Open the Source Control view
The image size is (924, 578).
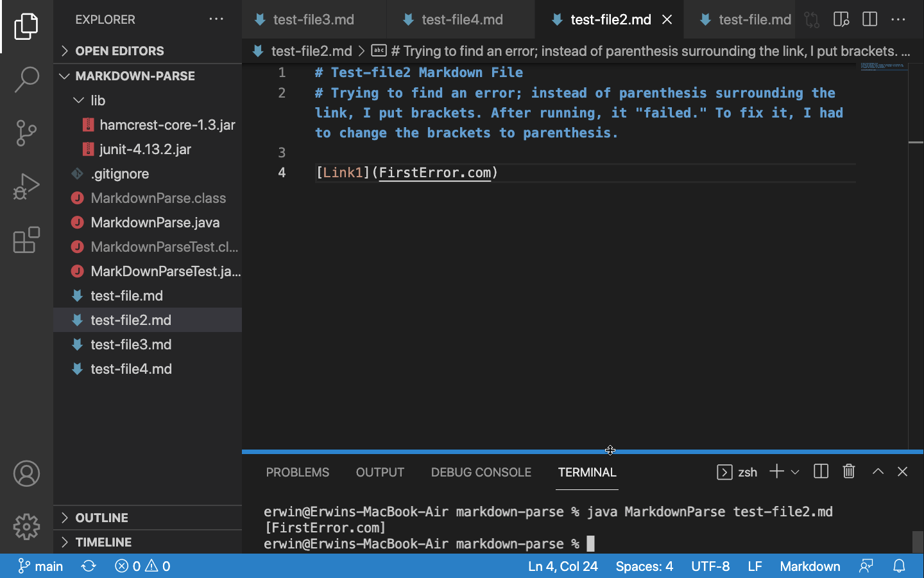(26, 133)
